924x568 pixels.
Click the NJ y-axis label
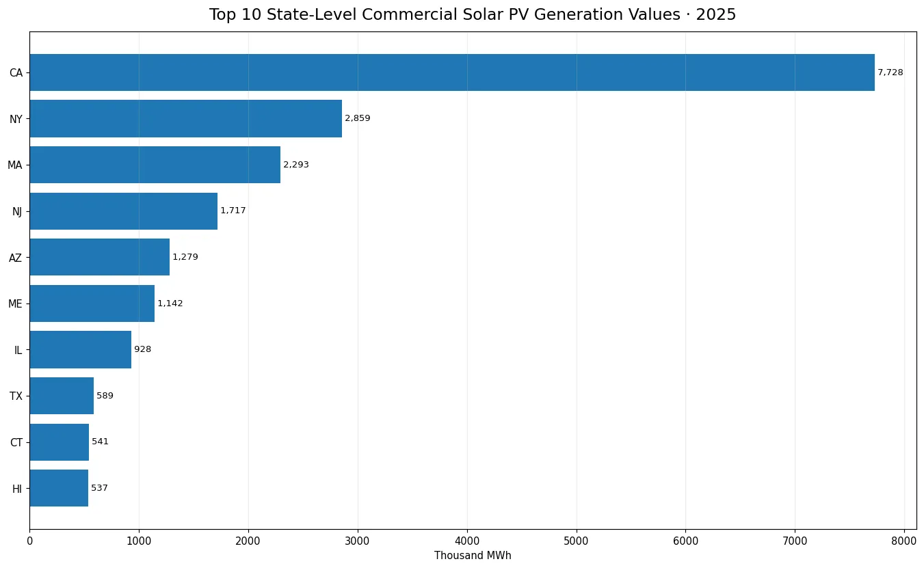tap(17, 211)
